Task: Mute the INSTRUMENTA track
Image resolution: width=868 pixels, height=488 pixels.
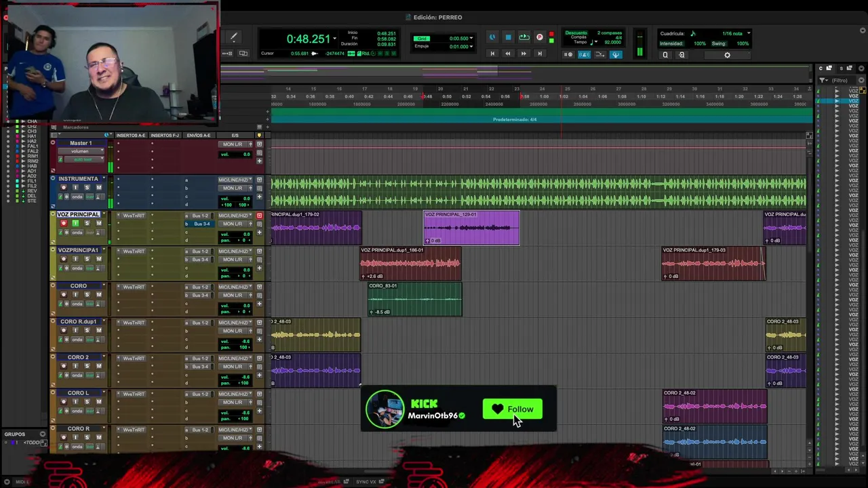Action: tap(99, 188)
